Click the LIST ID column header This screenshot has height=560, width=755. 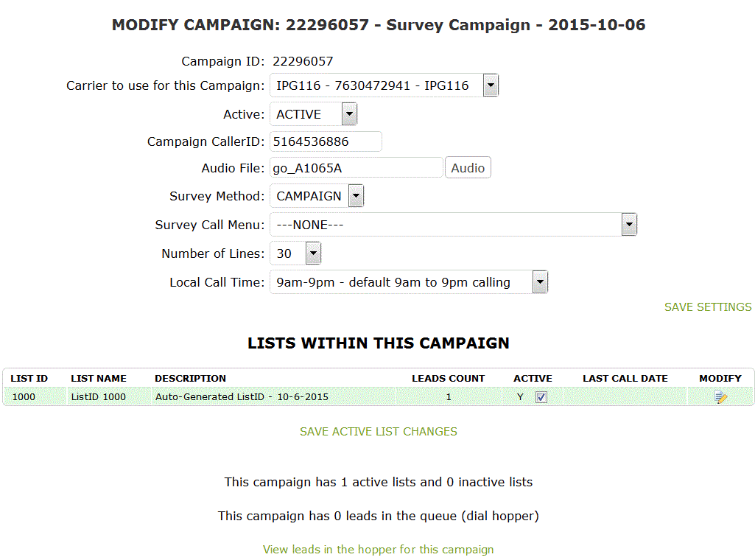tap(29, 379)
